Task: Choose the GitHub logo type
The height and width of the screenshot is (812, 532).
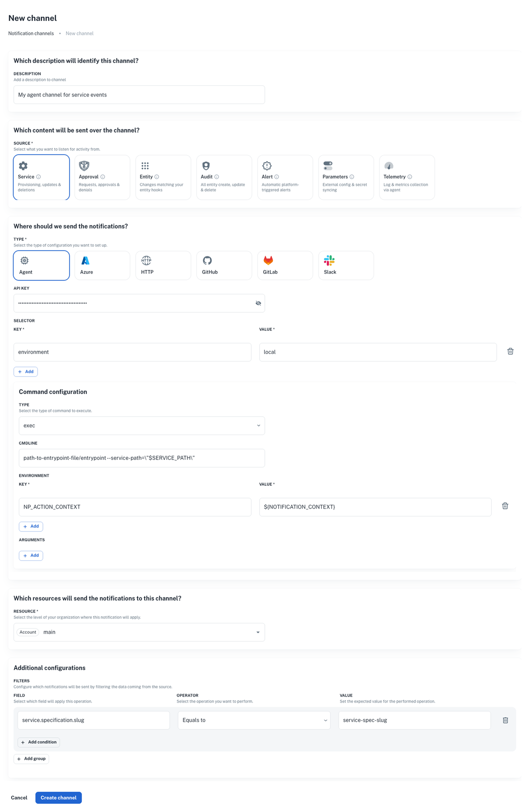Action: pyautogui.click(x=207, y=261)
